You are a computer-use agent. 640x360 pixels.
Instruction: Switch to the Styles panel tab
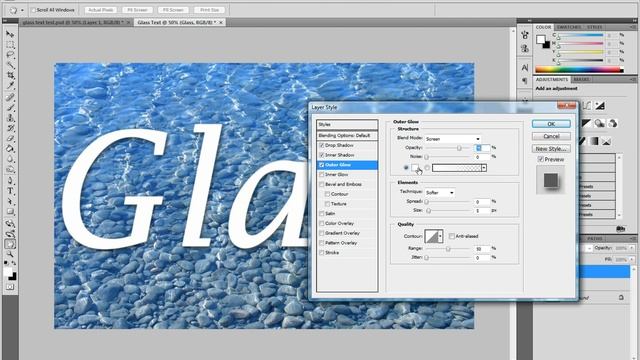(594, 27)
